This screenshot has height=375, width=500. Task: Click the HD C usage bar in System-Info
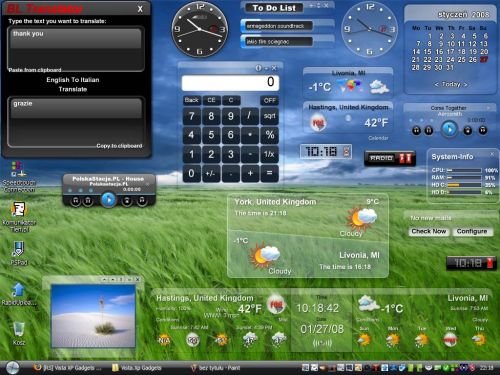point(464,185)
